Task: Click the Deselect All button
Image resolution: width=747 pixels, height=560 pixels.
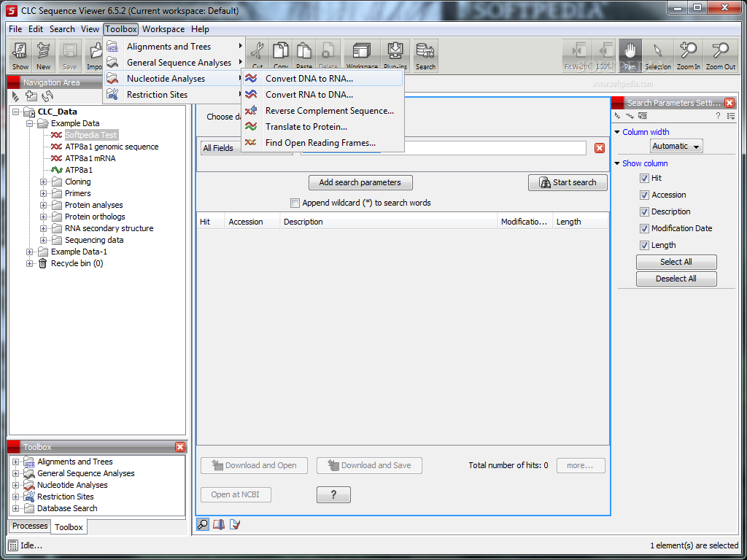Action: 676,279
